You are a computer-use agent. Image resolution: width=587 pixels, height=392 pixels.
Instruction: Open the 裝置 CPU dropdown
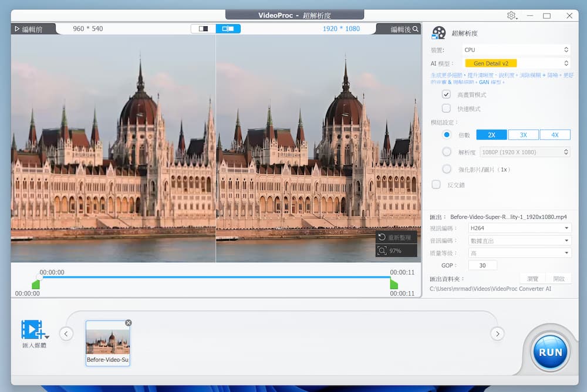point(517,50)
